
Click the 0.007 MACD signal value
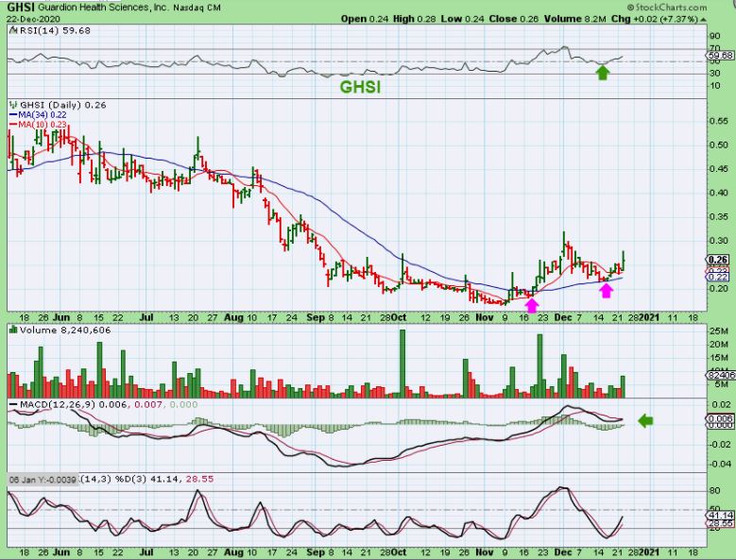(x=147, y=405)
